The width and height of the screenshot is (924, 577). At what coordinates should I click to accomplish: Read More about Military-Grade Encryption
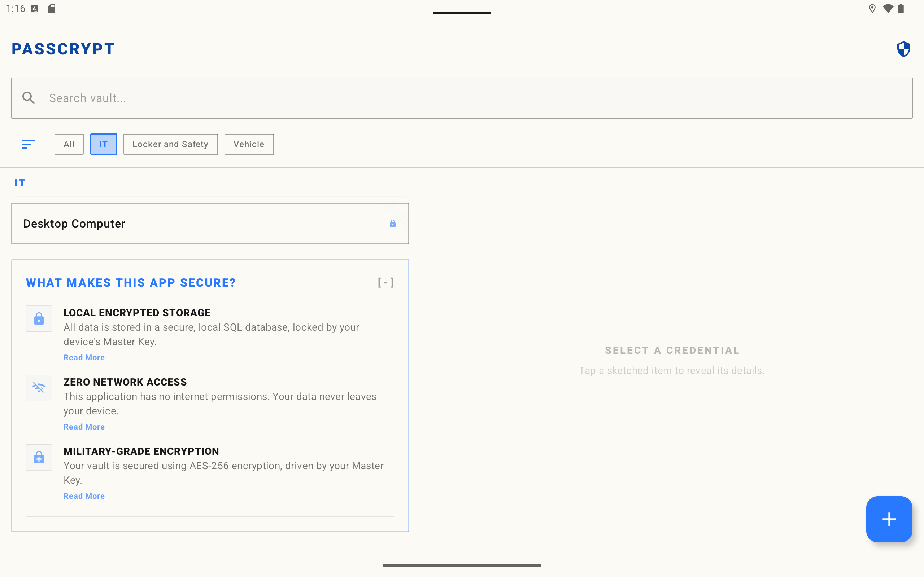tap(84, 496)
